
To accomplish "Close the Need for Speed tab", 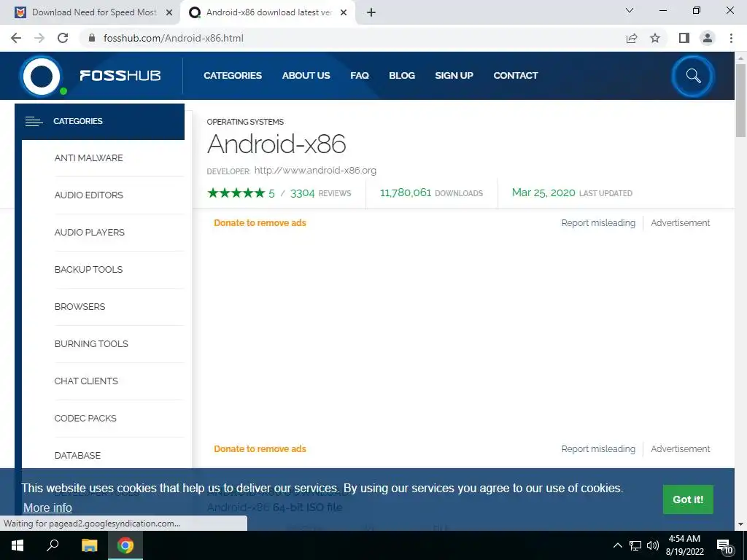I will coord(169,12).
